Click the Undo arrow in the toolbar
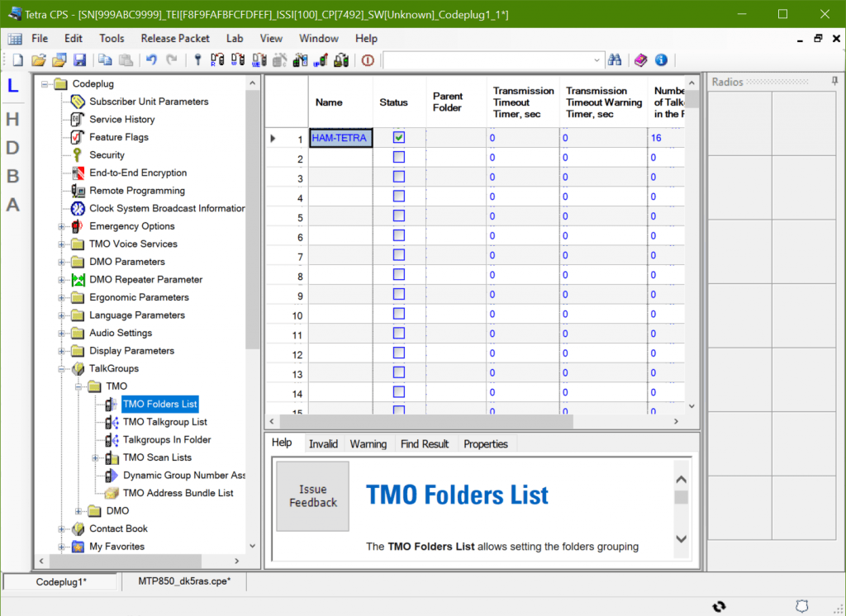Viewport: 846px width, 616px height. coord(151,60)
